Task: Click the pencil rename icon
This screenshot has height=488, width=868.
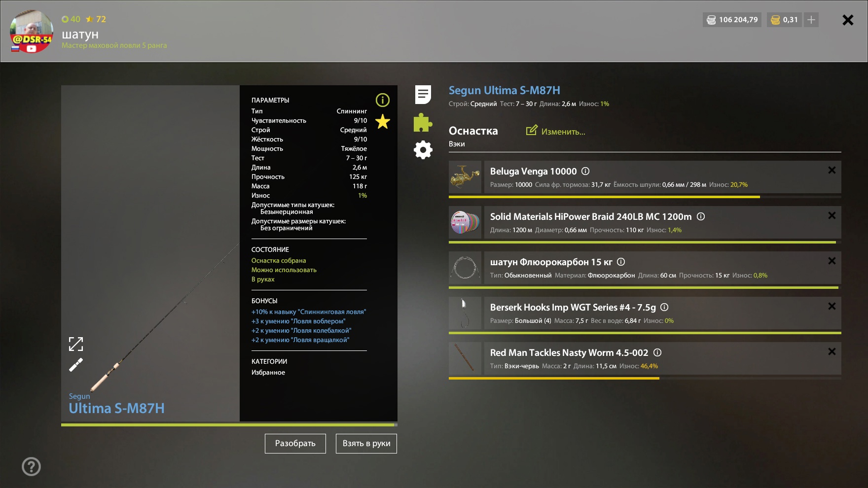Action: 76,365
